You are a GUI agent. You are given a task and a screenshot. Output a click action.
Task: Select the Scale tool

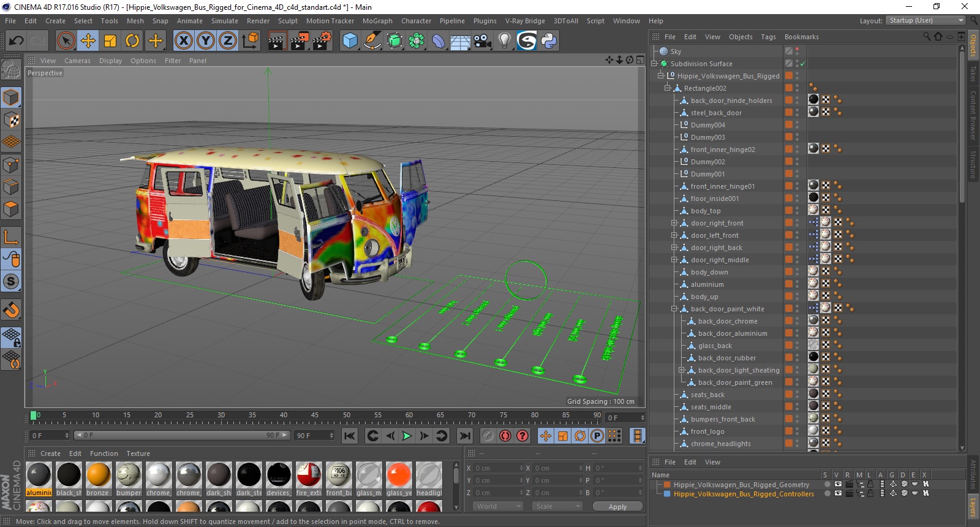[x=110, y=41]
